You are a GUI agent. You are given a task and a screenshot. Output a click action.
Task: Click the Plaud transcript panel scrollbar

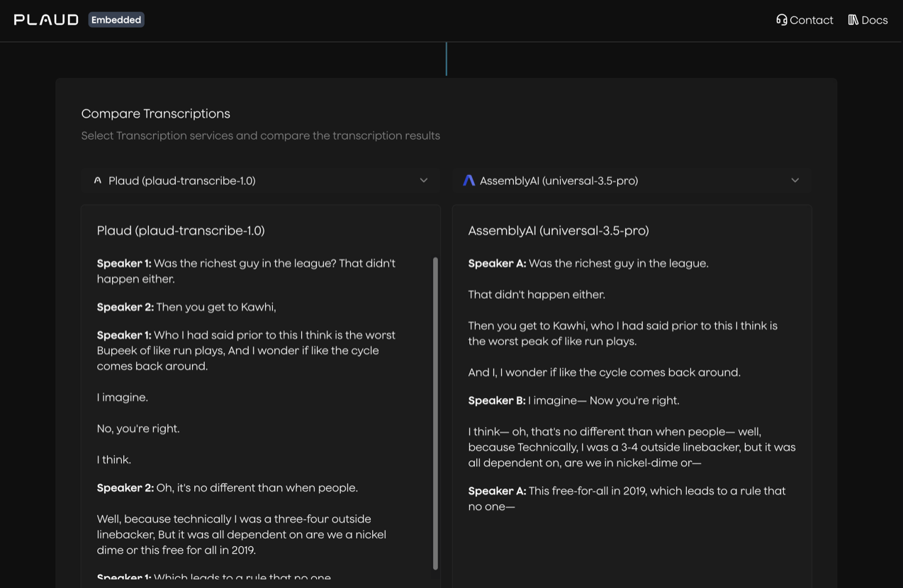click(x=435, y=414)
